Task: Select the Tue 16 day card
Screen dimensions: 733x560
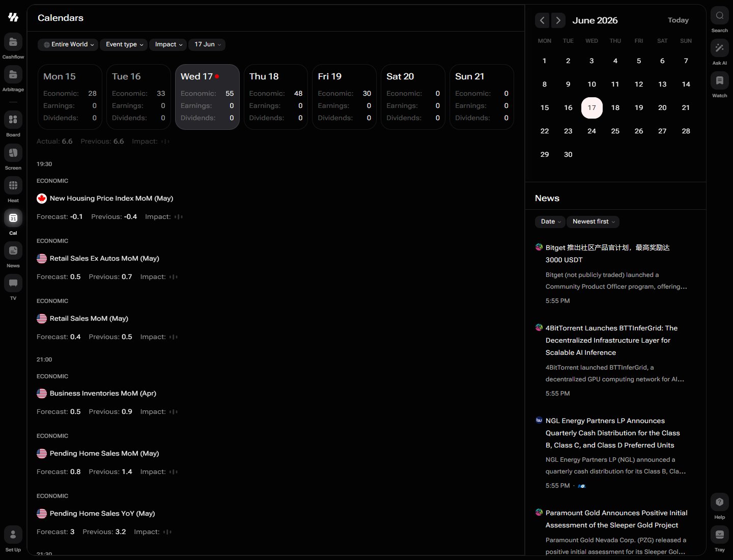Action: 138,97
